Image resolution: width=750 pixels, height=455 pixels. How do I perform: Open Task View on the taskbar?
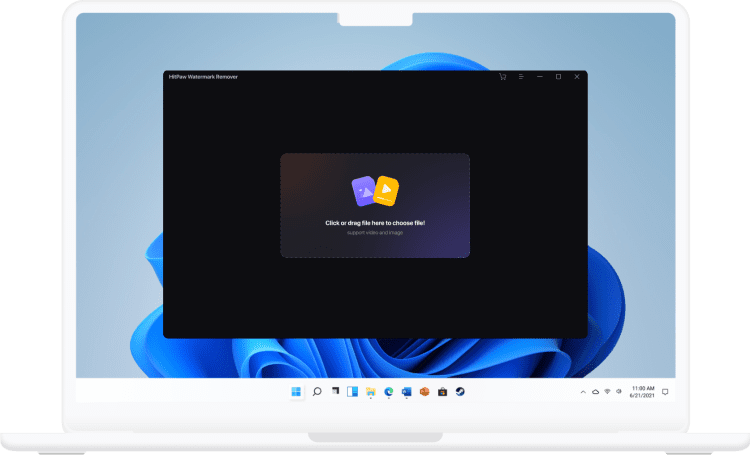point(335,391)
